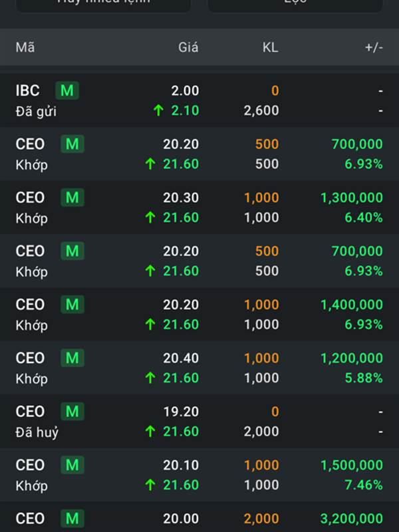The height and width of the screenshot is (532, 399).
Task: Tap the M badge on the 20.30 CEO order
Action: [x=72, y=198]
